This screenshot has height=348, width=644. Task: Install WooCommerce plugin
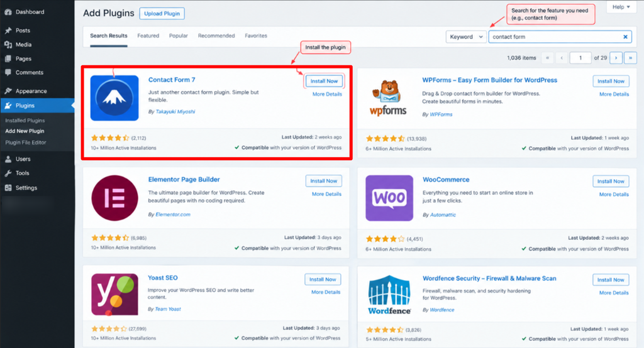click(611, 182)
